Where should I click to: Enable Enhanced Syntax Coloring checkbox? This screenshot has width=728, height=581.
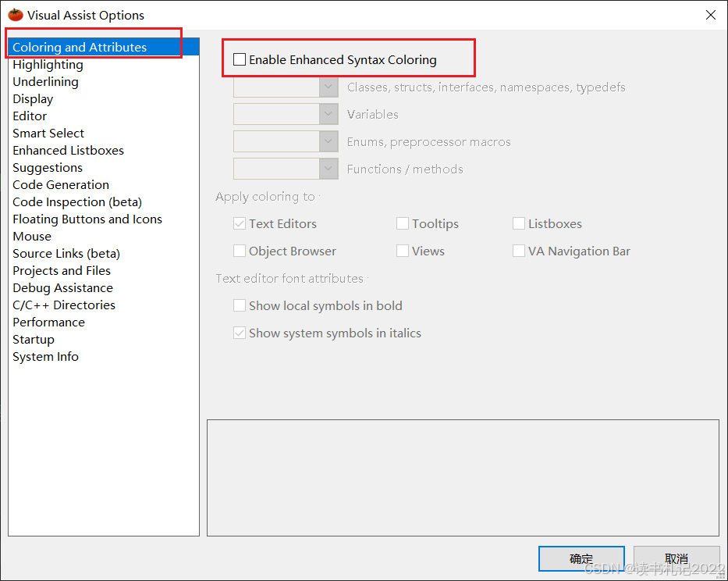click(239, 59)
